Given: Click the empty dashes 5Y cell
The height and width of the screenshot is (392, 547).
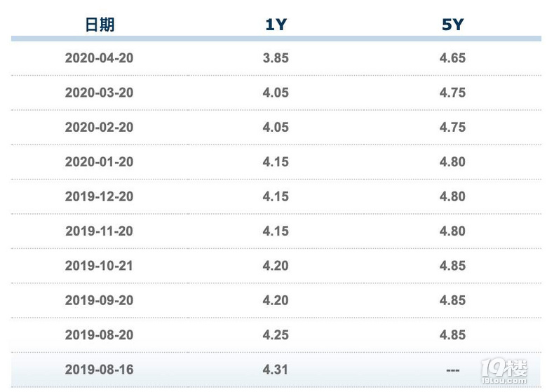Looking at the screenshot, I should (x=453, y=370).
